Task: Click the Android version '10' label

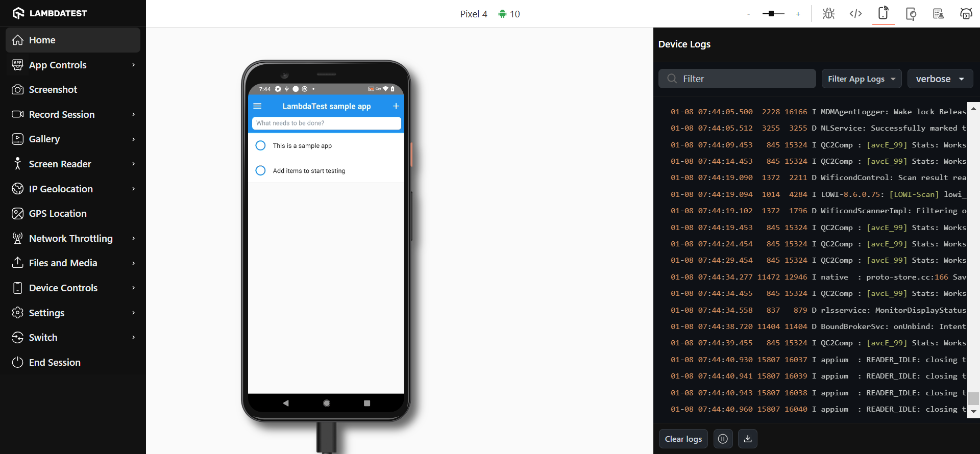Action: (x=515, y=14)
